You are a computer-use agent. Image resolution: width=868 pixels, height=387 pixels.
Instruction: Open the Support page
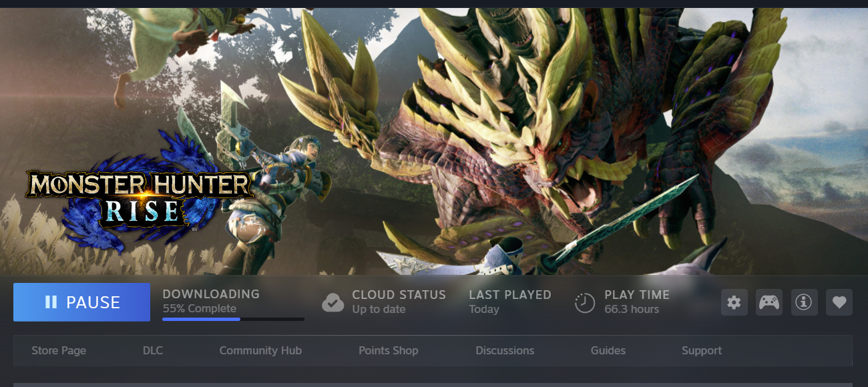click(701, 350)
